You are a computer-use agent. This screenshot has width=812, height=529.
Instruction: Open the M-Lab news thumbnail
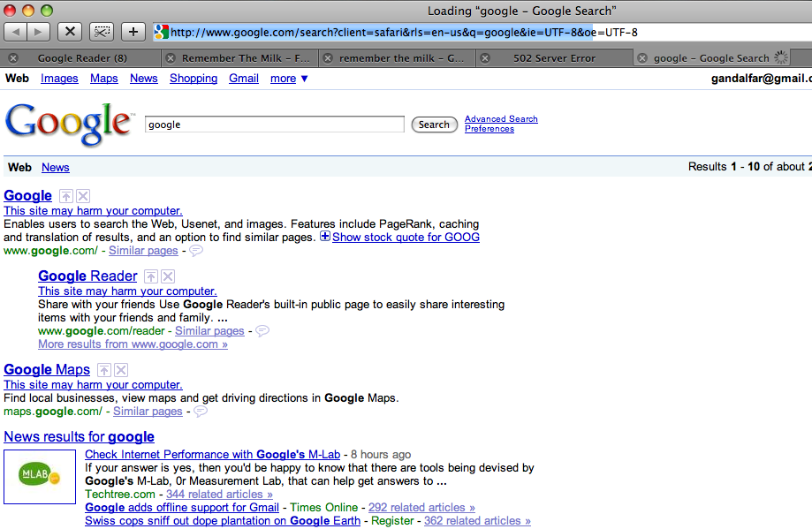click(40, 477)
